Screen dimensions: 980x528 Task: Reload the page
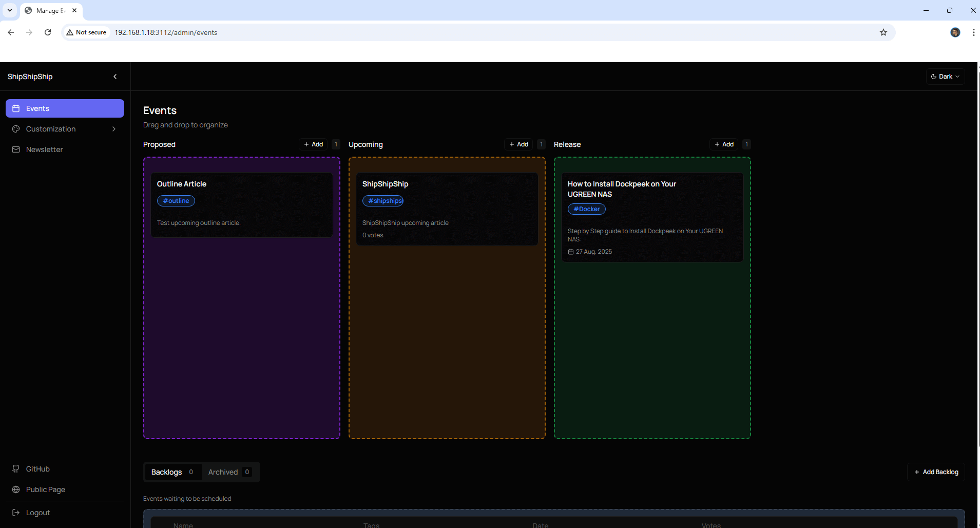[x=48, y=32]
